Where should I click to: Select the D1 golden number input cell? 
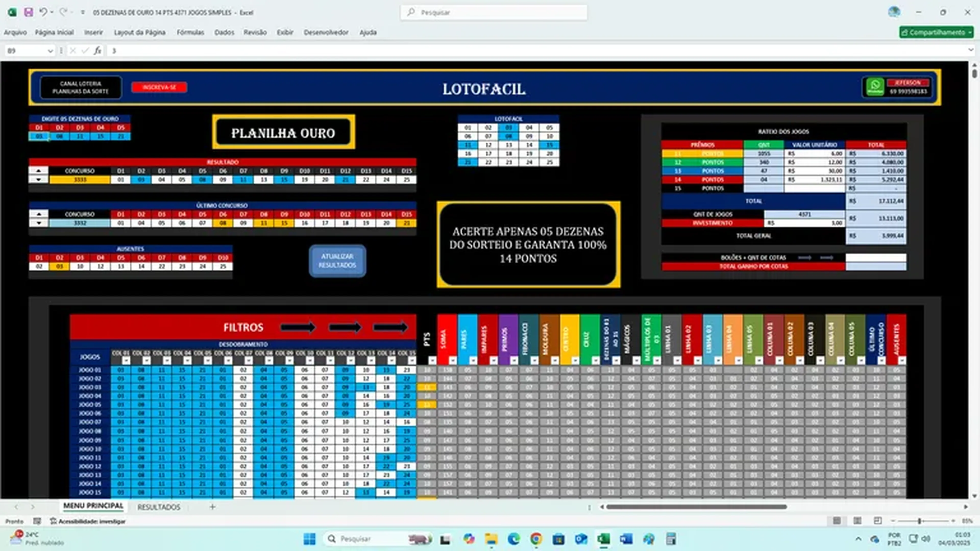39,136
